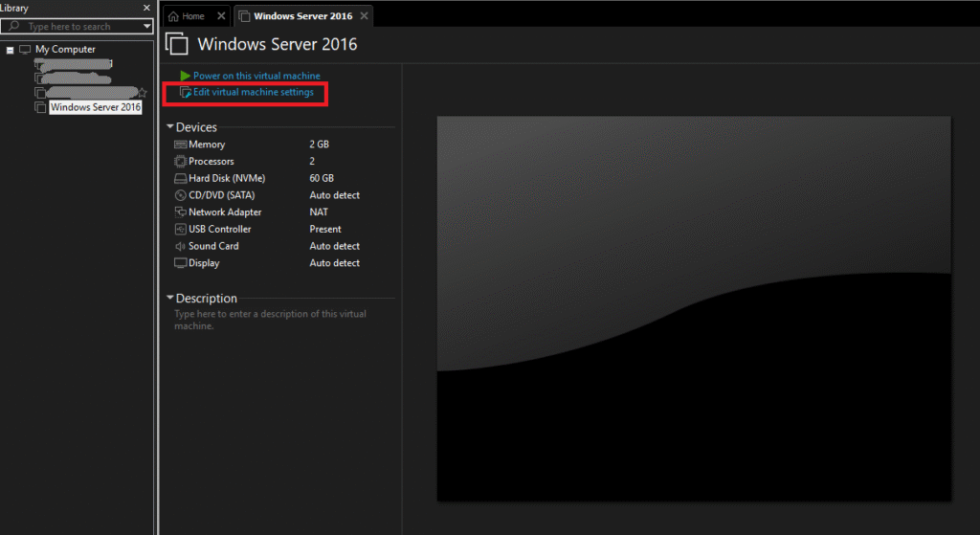Screen dimensions: 980x535
Task: Click the Present USB controller value
Action: (325, 229)
